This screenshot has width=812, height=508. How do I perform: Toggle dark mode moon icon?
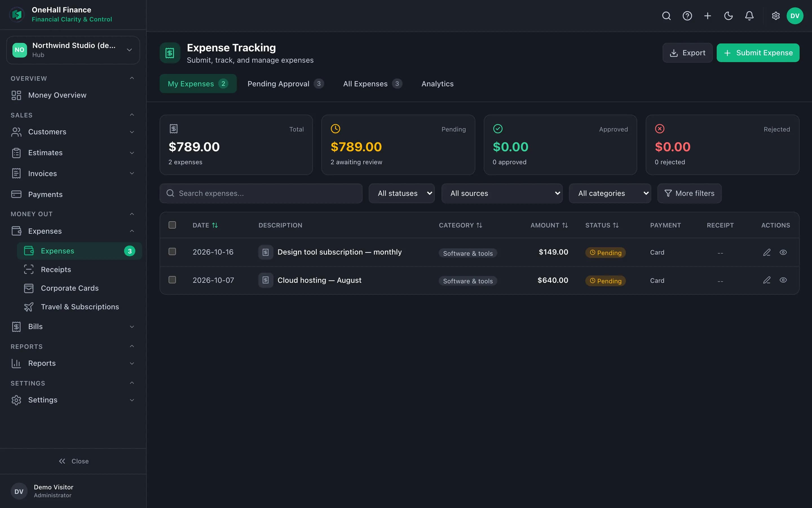pyautogui.click(x=729, y=16)
